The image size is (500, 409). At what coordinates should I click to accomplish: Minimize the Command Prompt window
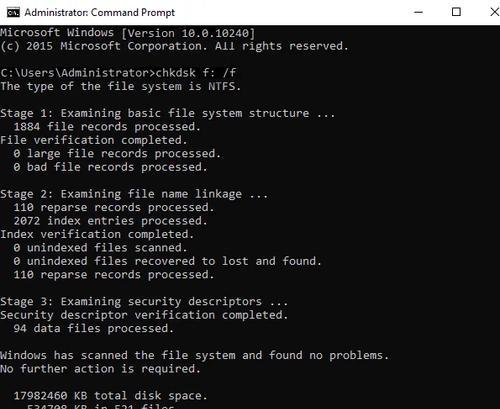pos(418,12)
